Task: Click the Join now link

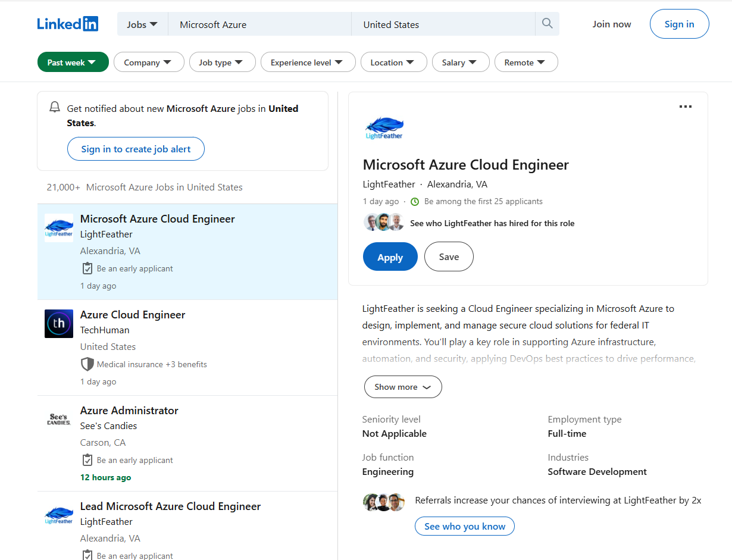Action: point(612,24)
